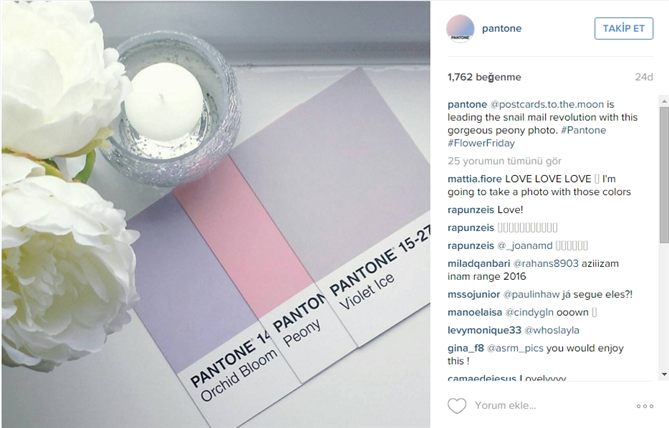Open mattia.fiore commenter profile

pyautogui.click(x=474, y=179)
